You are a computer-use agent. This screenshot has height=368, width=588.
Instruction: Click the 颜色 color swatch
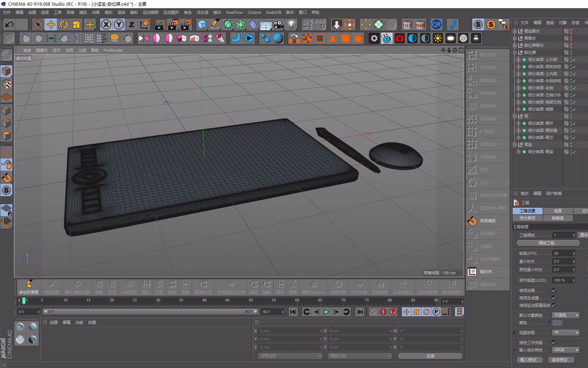pos(557,323)
